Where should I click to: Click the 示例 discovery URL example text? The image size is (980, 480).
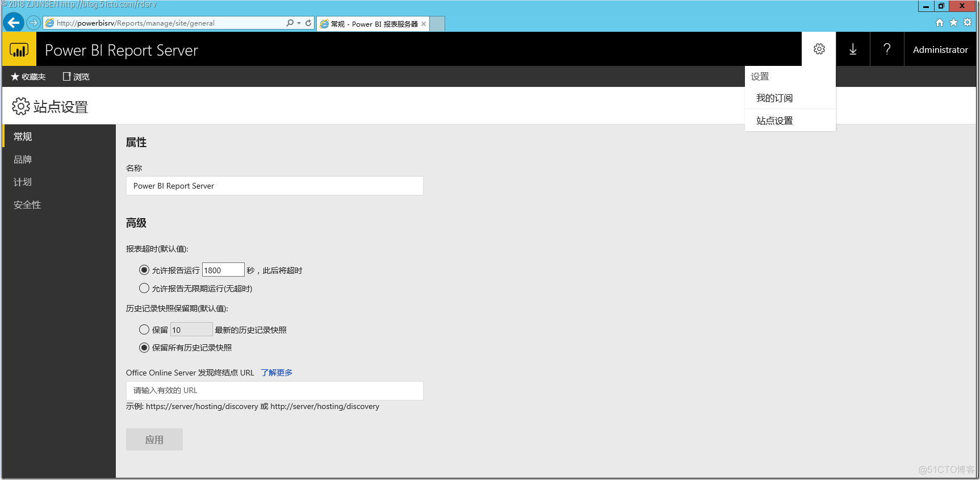tap(253, 407)
